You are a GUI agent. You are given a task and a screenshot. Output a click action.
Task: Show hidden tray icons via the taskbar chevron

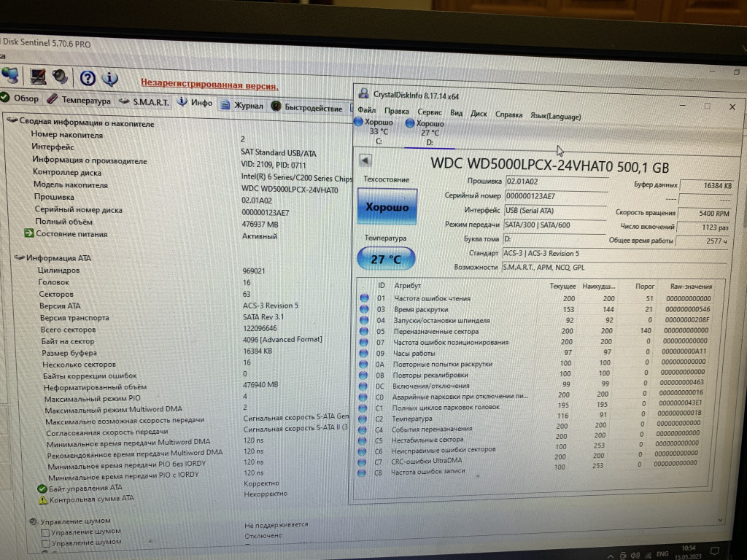point(611,556)
